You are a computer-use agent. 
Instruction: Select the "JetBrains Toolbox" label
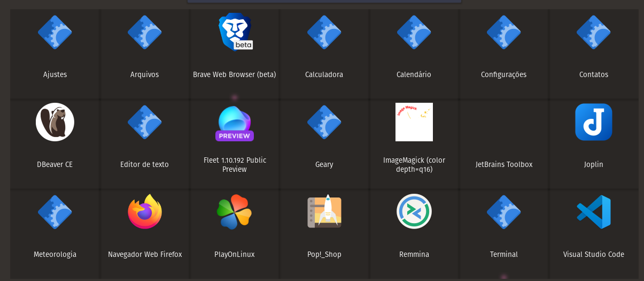point(504,164)
